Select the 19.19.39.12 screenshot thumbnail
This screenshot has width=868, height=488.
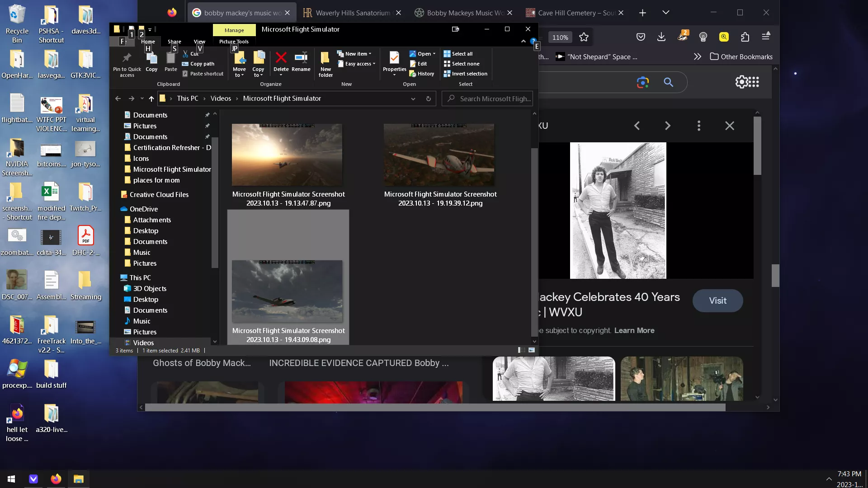(x=439, y=155)
